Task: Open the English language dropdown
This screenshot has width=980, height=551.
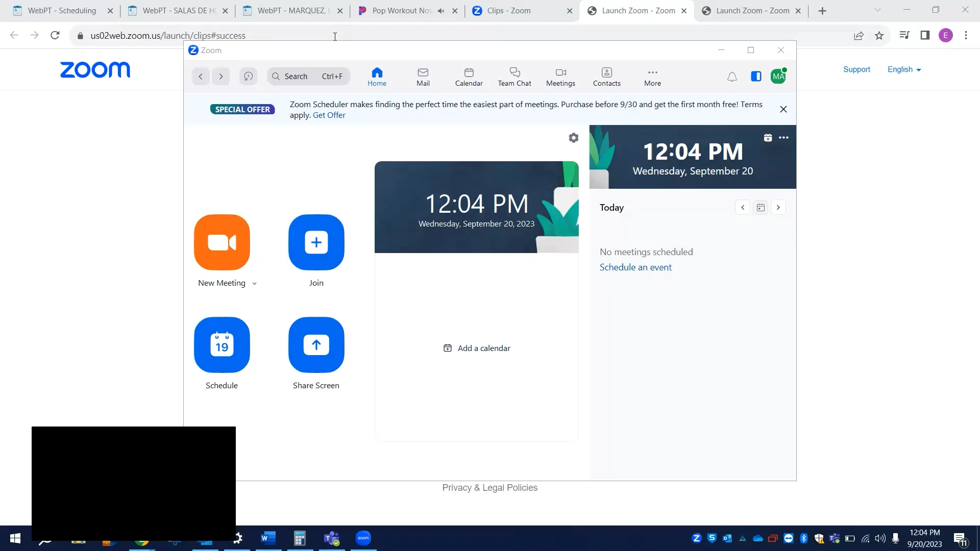Action: pos(903,69)
